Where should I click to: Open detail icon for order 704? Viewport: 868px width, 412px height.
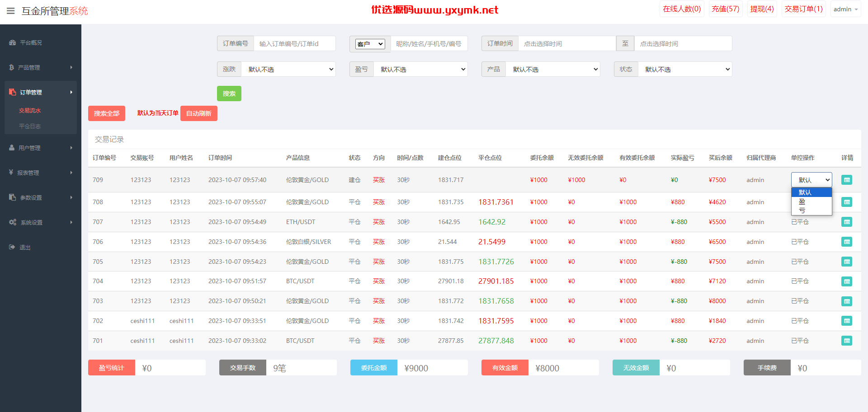tap(847, 281)
